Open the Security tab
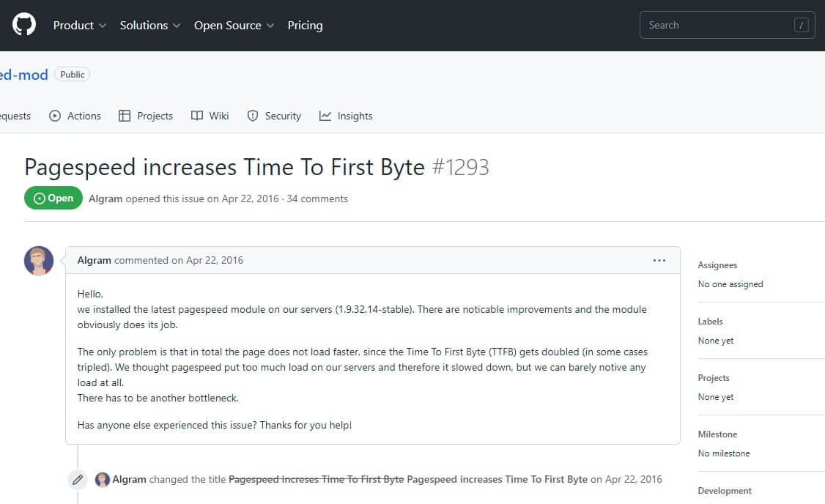This screenshot has width=825, height=504. pos(273,116)
